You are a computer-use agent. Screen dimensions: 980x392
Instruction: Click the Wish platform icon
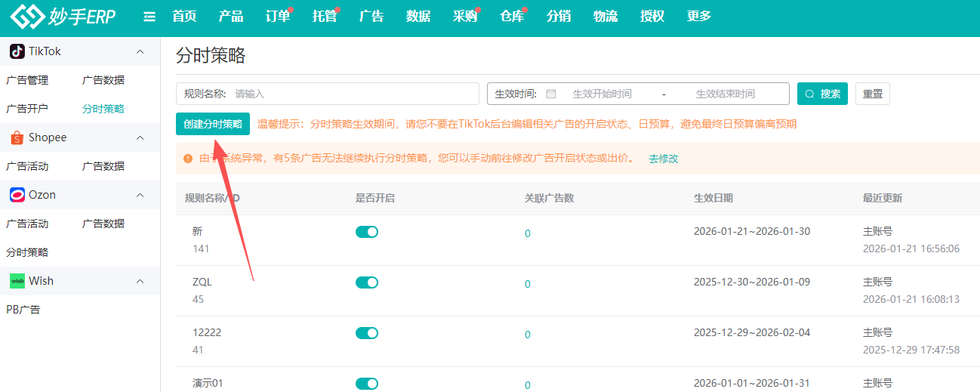pos(17,281)
